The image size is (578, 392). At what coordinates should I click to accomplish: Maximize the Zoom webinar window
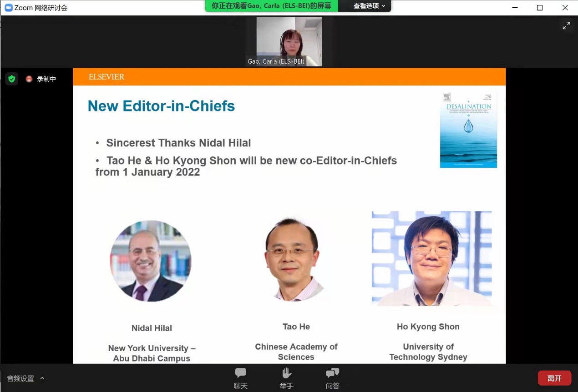539,7
